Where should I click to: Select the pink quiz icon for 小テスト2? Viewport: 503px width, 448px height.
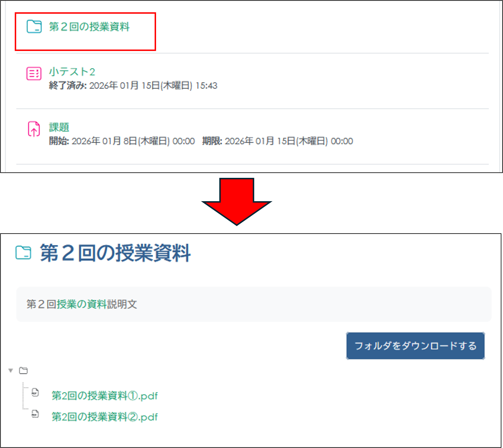(34, 73)
